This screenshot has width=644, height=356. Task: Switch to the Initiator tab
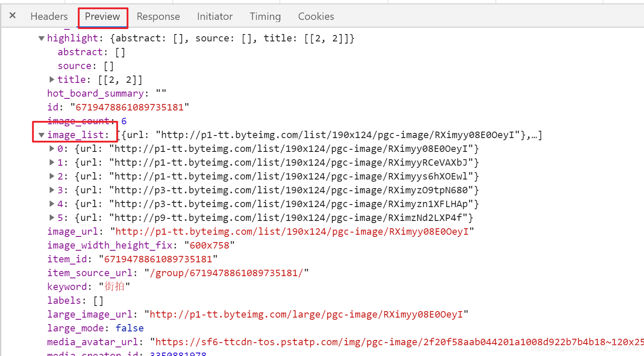[215, 16]
